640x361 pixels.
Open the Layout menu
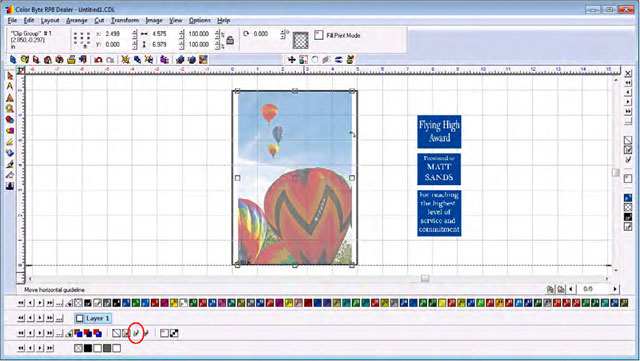[50, 20]
